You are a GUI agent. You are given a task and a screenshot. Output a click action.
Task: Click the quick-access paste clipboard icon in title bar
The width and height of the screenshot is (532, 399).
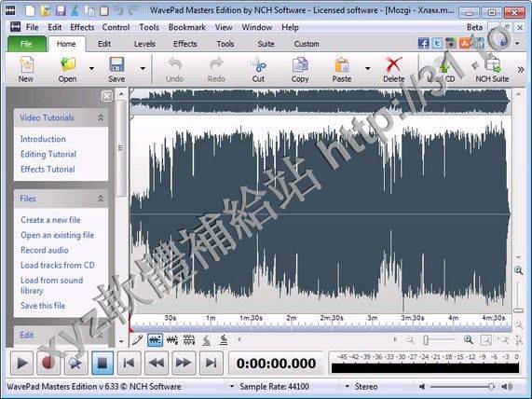click(x=103, y=11)
